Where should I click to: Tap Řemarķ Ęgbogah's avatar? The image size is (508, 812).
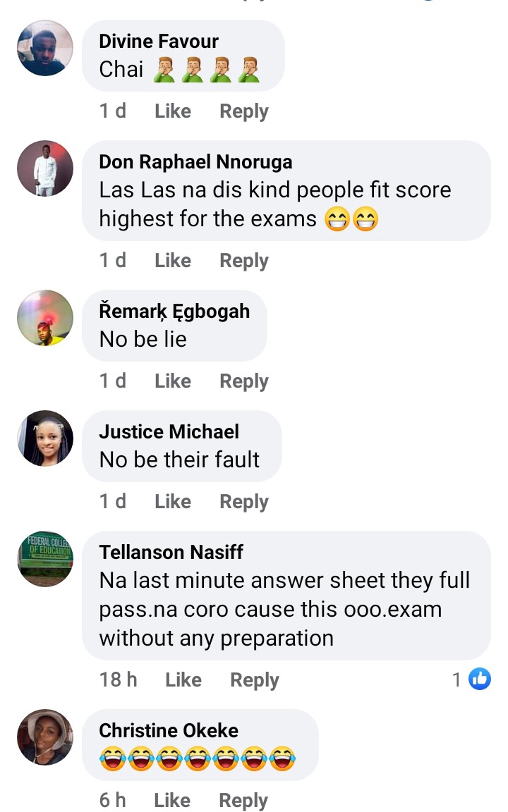click(x=45, y=318)
